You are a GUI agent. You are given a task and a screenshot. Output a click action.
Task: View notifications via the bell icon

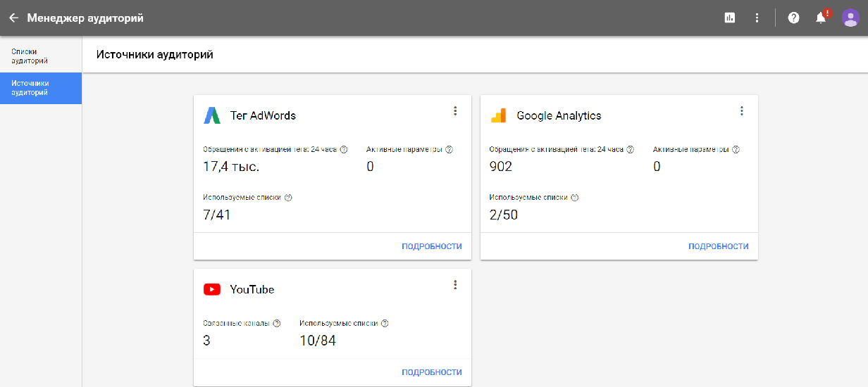point(821,18)
